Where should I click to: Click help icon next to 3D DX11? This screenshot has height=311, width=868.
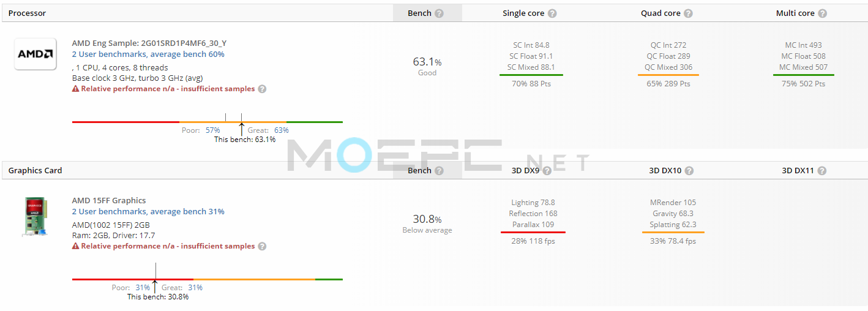pyautogui.click(x=821, y=171)
